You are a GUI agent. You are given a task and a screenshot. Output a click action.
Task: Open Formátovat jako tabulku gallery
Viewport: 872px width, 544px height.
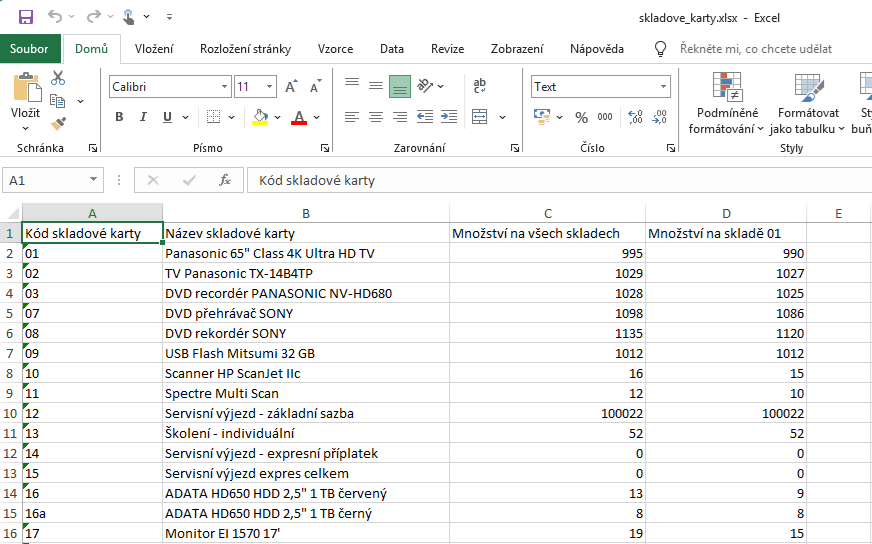coord(807,103)
